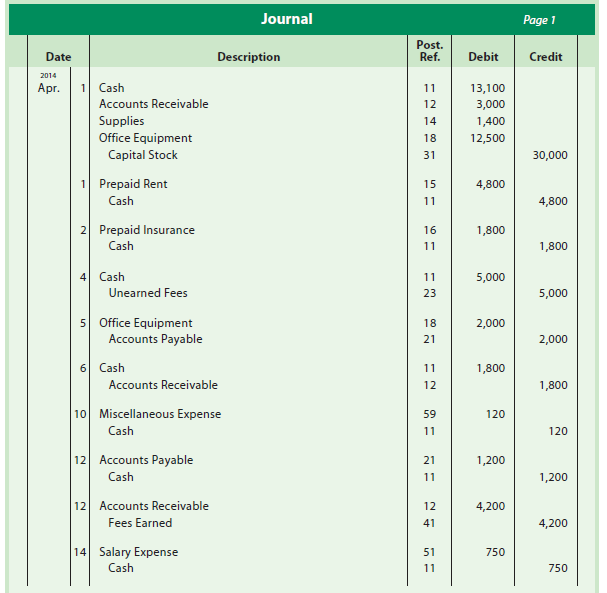Image resolution: width=607 pixels, height=593 pixels.
Task: Select the Credit column header
Action: coord(545,57)
